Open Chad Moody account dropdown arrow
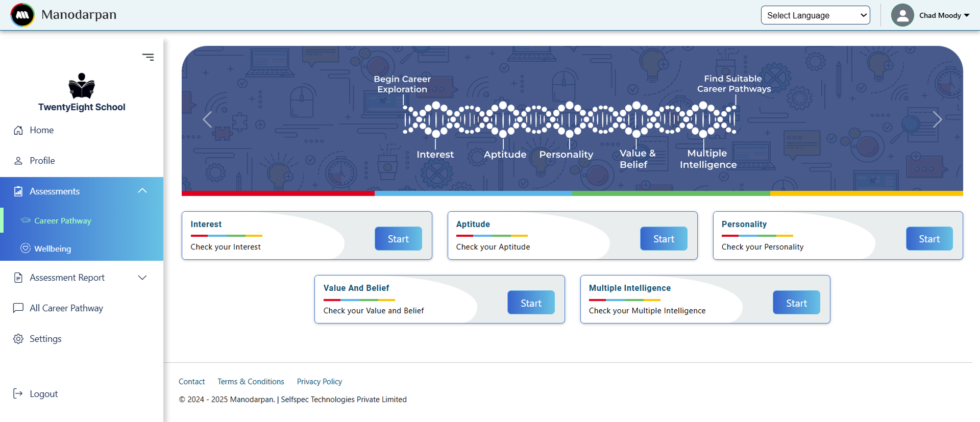Image resolution: width=980 pixels, height=422 pixels. (967, 15)
